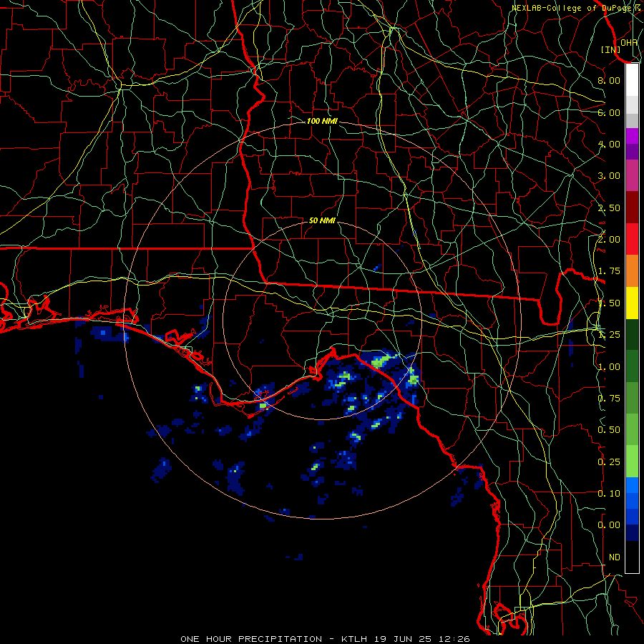The height and width of the screenshot is (644, 644).
Task: Click the 0.10 legend value
Action: [609, 494]
